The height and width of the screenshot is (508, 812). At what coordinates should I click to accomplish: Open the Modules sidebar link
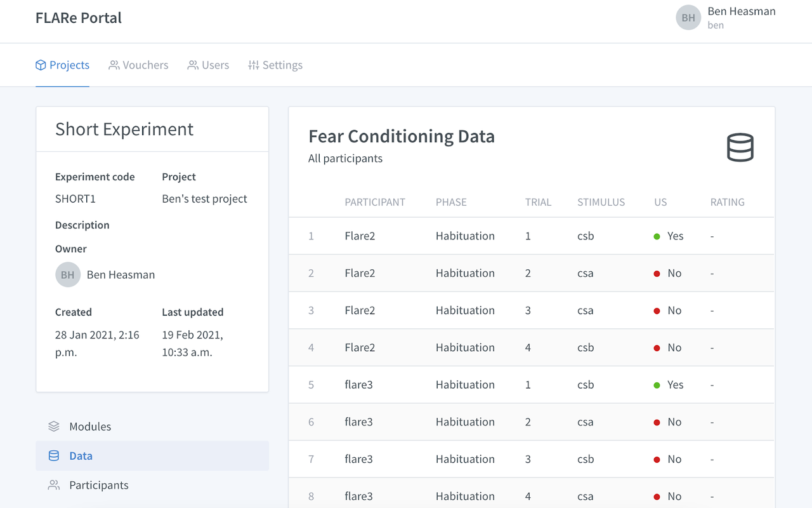[90, 426]
